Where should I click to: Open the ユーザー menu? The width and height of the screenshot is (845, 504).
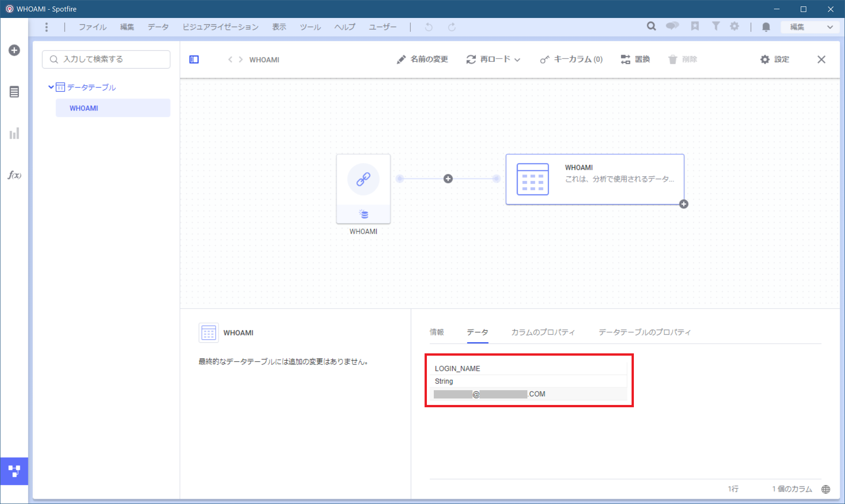click(x=383, y=27)
